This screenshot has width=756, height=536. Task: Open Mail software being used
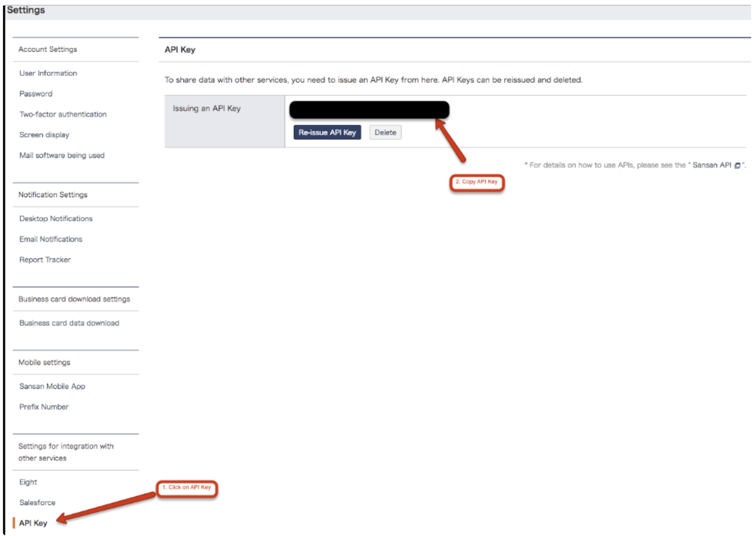point(62,155)
